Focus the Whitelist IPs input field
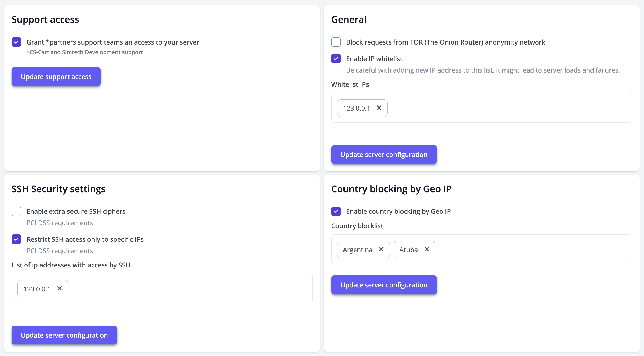 [507, 108]
